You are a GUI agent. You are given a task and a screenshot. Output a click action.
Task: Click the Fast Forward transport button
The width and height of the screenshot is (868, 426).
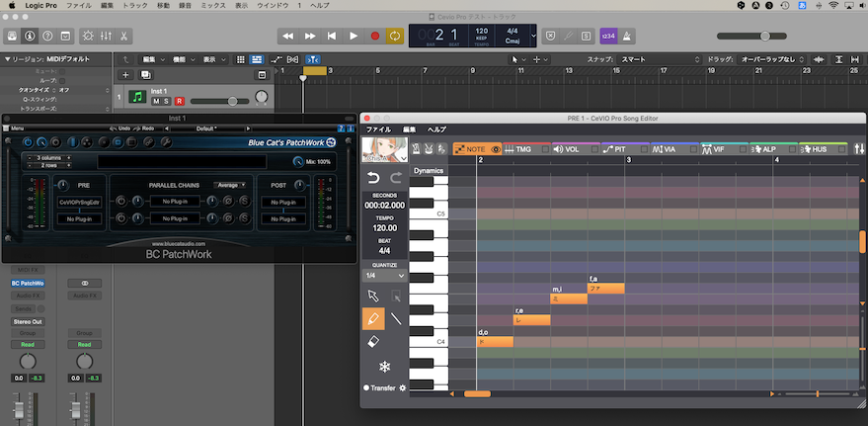[x=310, y=36]
